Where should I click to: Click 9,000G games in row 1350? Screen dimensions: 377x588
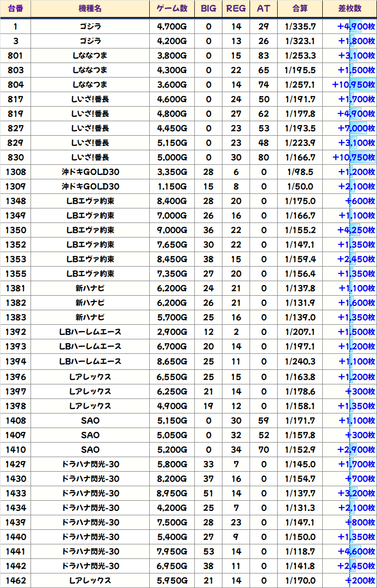(x=172, y=230)
